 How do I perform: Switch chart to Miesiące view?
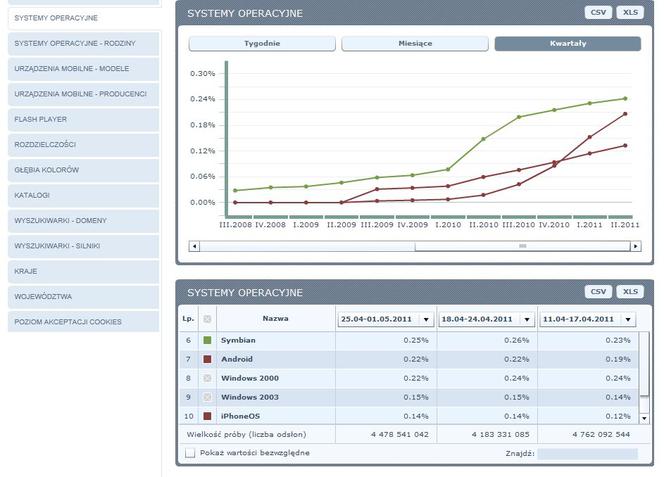(x=415, y=44)
